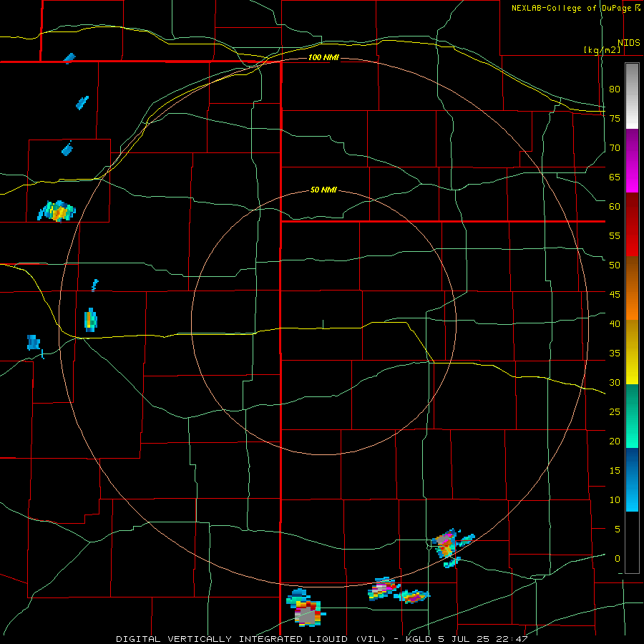
Task: Click the gray-white segment of the color bar
Action: 632,97
